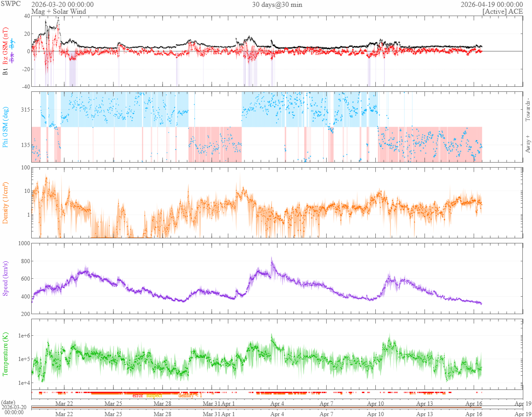Click the orange density < 1 legend
Image resolution: width=532 pixels, height=417 pixels.
click(190, 395)
